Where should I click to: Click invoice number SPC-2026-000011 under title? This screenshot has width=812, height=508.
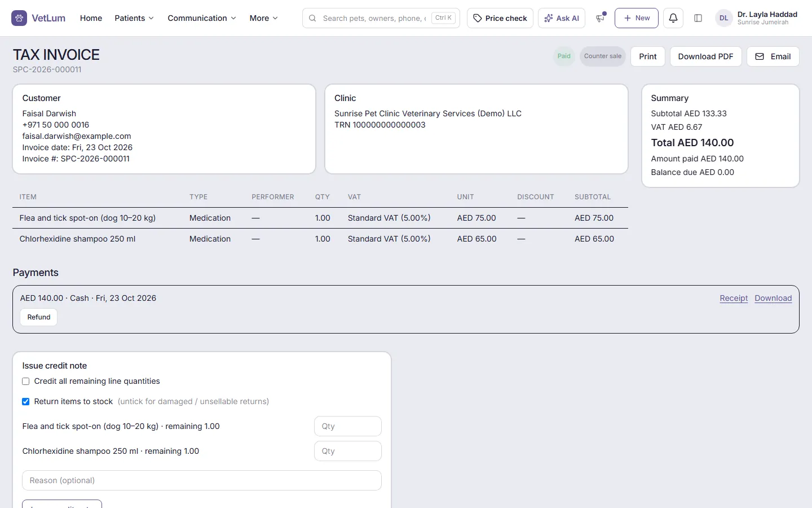tap(47, 69)
